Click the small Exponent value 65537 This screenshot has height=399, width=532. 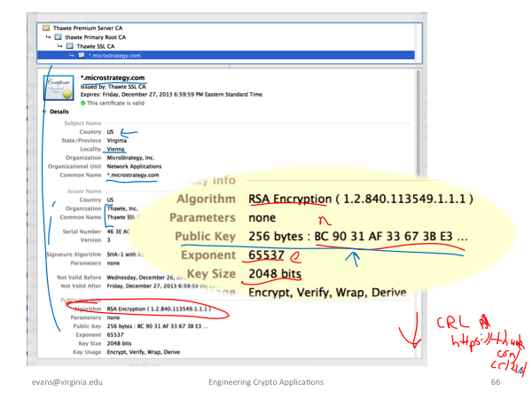point(115,335)
